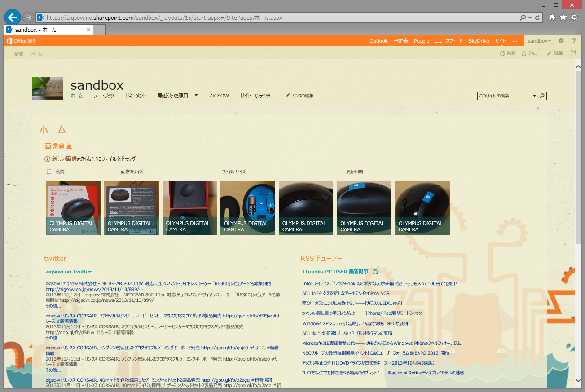Click the 共有 share button
This screenshot has height=392, width=585.
(x=508, y=53)
